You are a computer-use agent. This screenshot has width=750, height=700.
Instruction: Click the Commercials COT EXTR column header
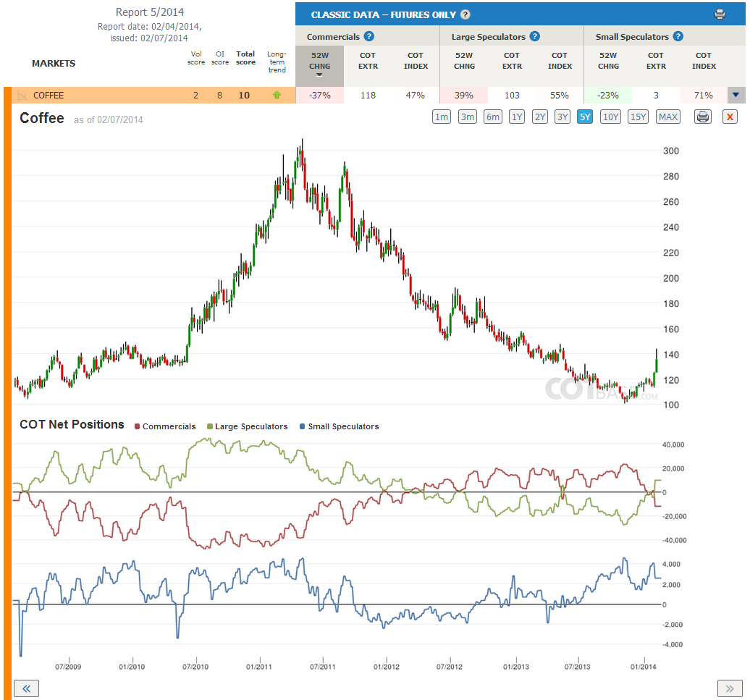(368, 61)
